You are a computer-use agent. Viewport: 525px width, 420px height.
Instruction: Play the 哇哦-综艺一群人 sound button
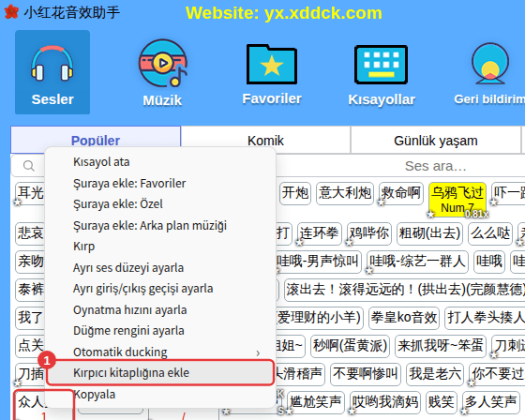(417, 262)
